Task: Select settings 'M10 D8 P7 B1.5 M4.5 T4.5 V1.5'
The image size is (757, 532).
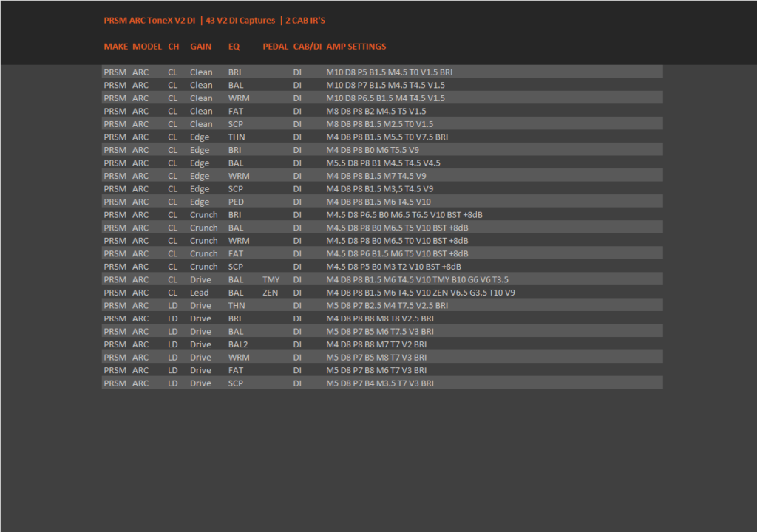Action: (386, 85)
